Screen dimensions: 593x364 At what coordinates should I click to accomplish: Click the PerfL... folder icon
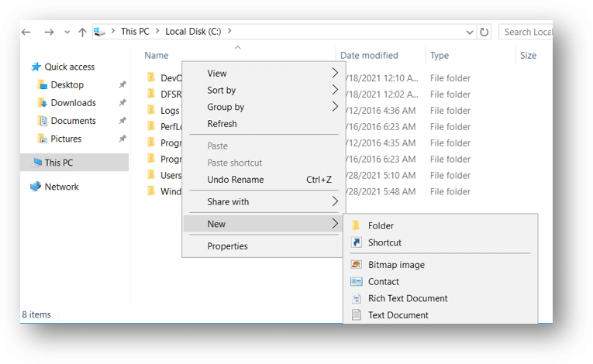[x=151, y=126]
